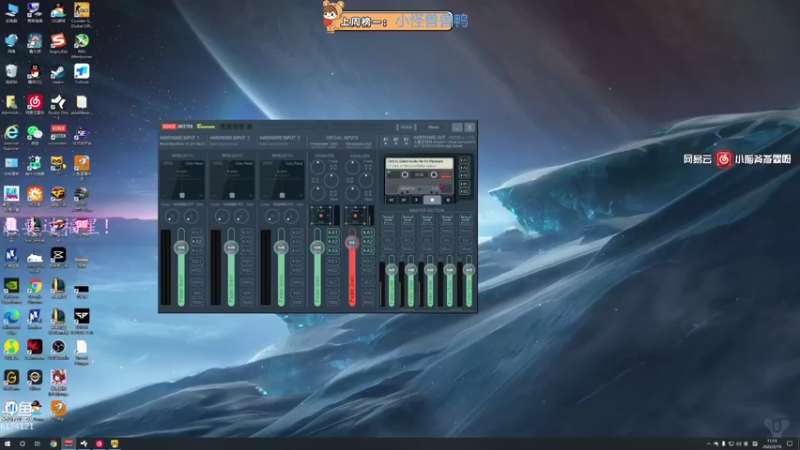Open the QQ penguin desktop icon

(35, 74)
